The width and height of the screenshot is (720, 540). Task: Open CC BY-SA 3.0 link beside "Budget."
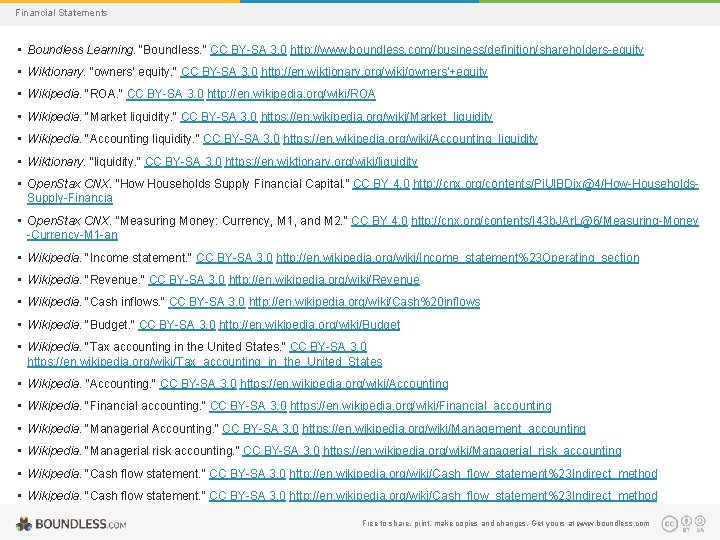coord(177,325)
